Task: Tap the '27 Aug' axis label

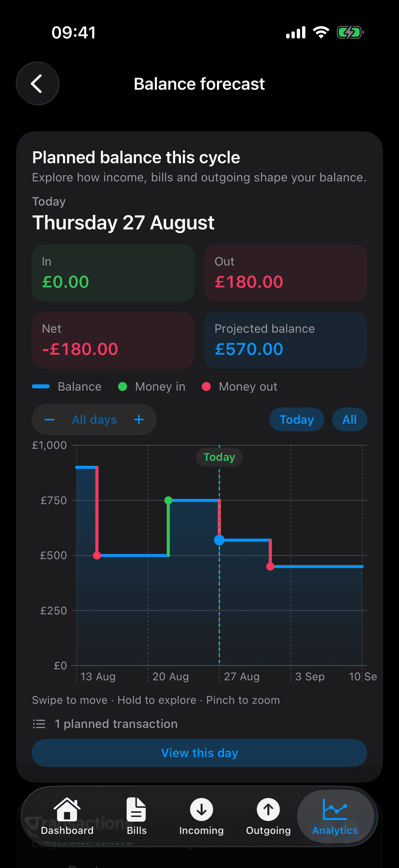Action: pos(242,677)
